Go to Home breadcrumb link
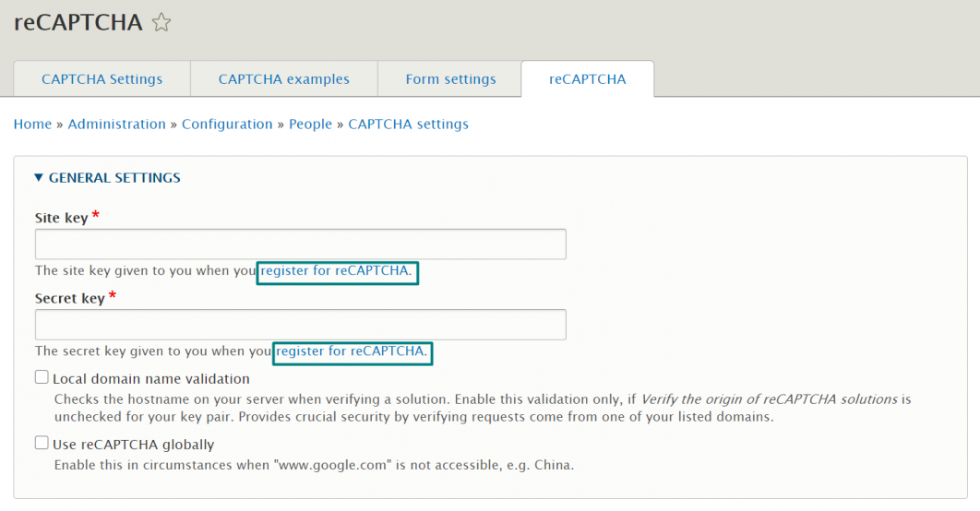The width and height of the screenshot is (980, 511). [32, 124]
